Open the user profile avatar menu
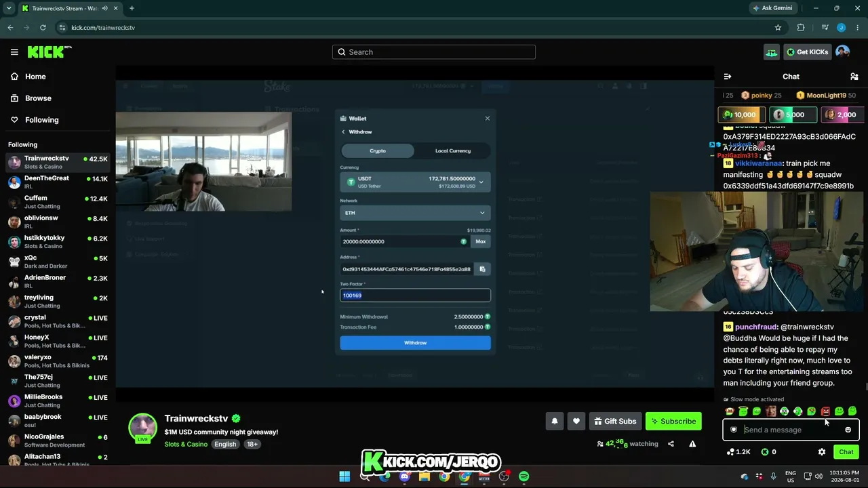Image resolution: width=868 pixels, height=488 pixels. [843, 52]
